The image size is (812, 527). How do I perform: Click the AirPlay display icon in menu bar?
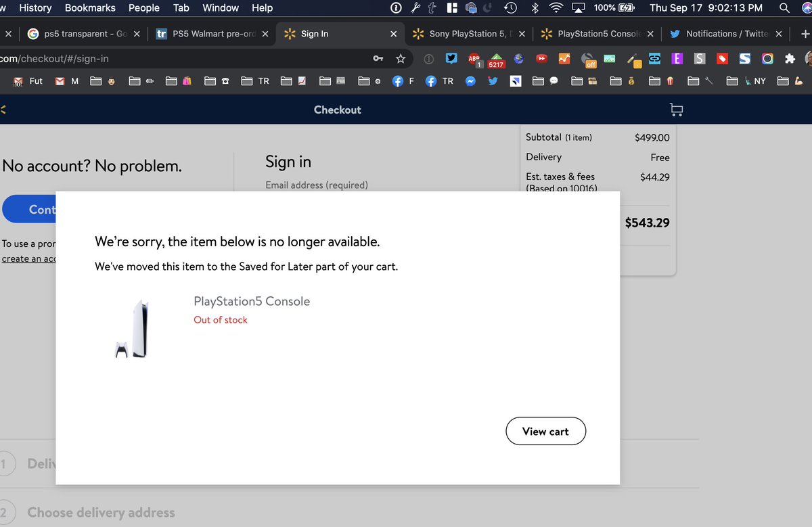[579, 8]
